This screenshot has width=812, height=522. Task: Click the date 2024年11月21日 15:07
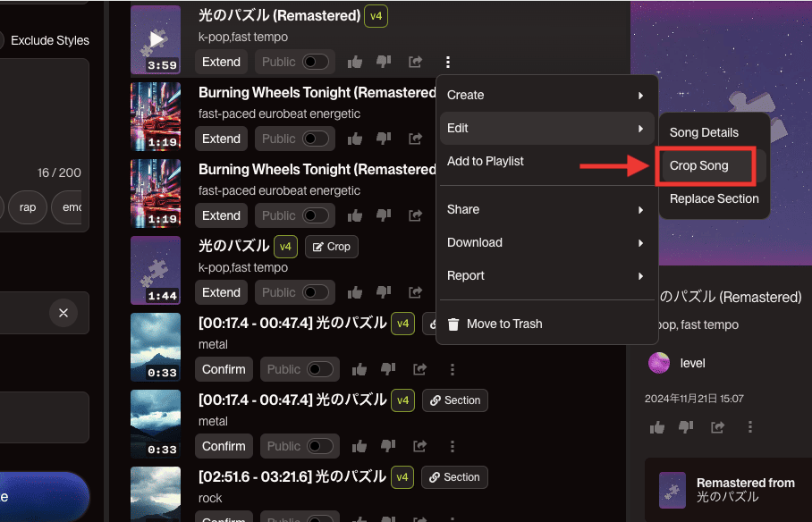(694, 399)
